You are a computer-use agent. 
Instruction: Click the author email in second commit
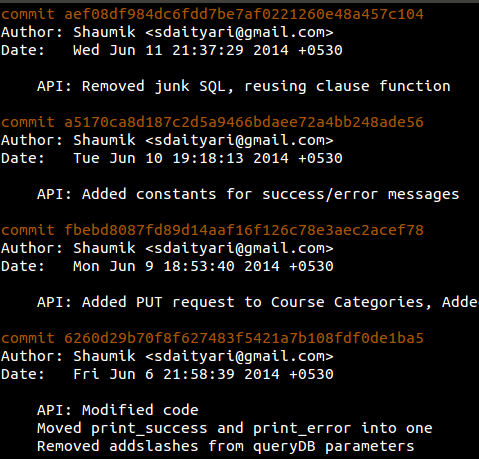pos(239,140)
